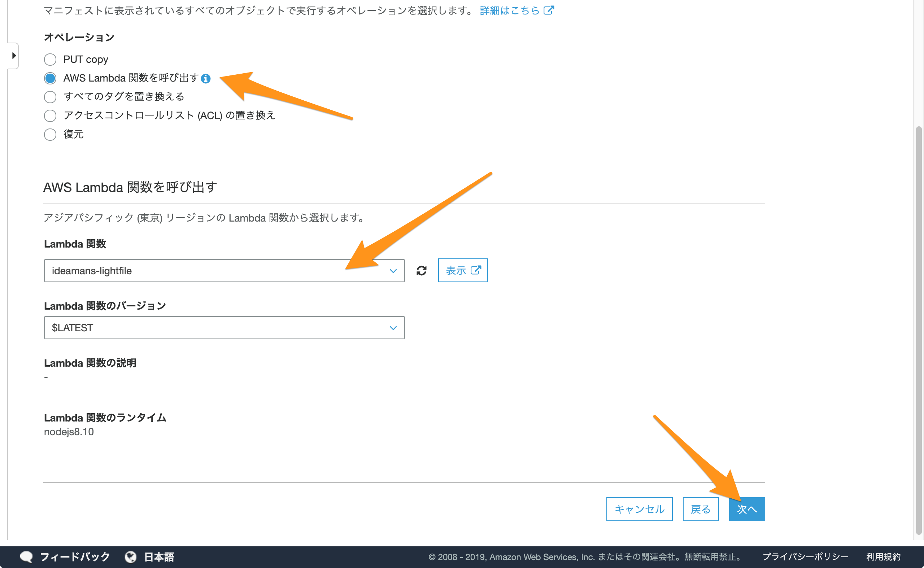This screenshot has width=924, height=568.
Task: Expand the collapsed left side panel arrow
Action: pyautogui.click(x=13, y=56)
